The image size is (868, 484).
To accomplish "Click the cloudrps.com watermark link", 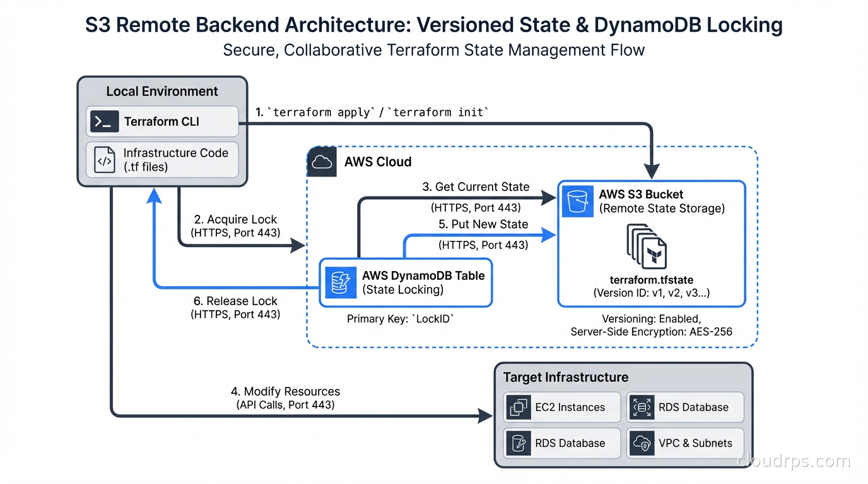I will pyautogui.click(x=793, y=461).
